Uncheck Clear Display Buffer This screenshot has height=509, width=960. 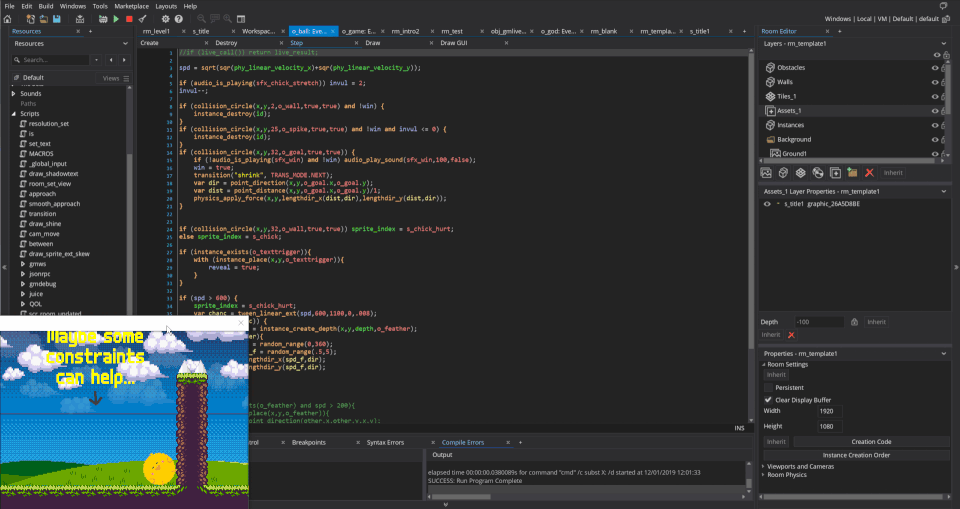click(768, 400)
